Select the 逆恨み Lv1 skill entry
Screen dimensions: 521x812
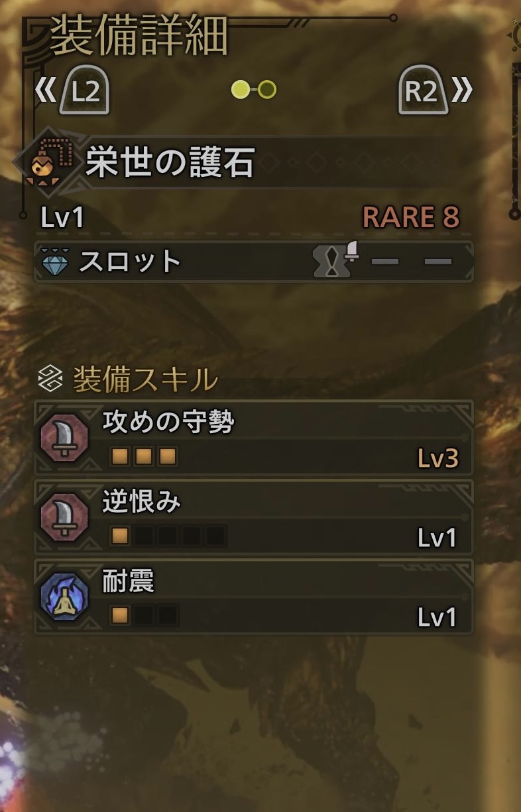pos(254,517)
